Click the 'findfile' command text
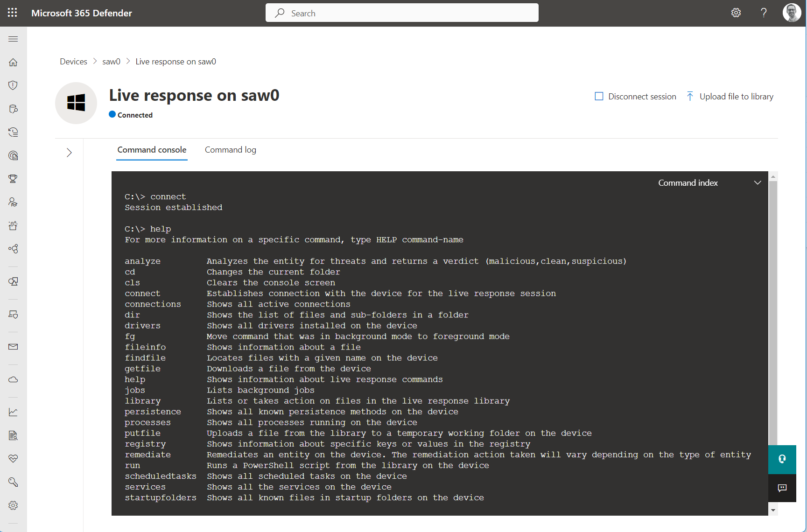 coord(145,358)
